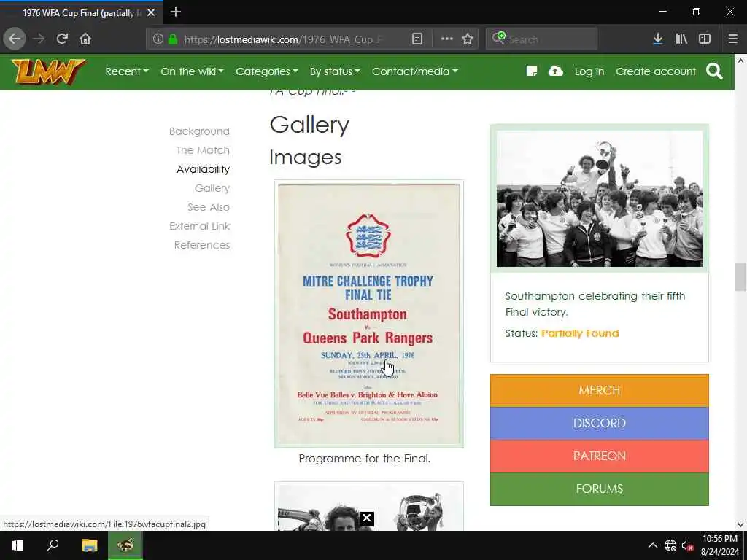This screenshot has height=560, width=747.
Task: Click the orange MERCH button
Action: pos(600,391)
